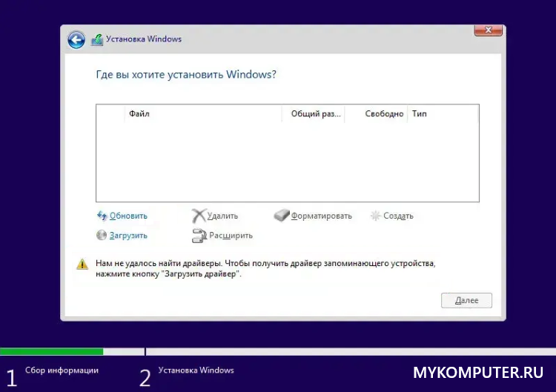Click the green installation progress bar
Viewport: 556px width, 392px height.
(x=51, y=351)
